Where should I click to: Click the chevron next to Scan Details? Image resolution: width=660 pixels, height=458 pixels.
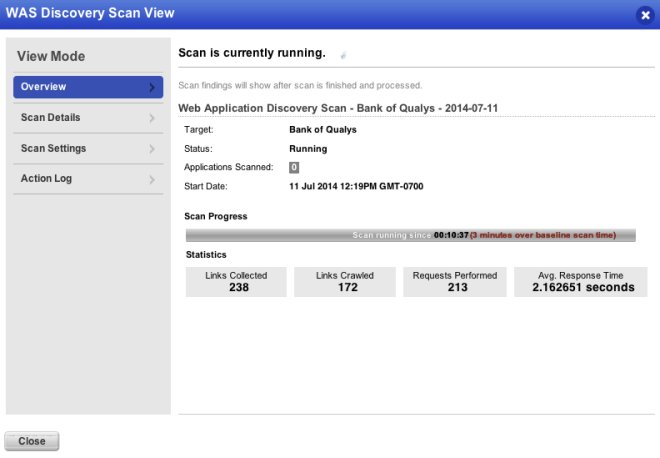(152, 118)
